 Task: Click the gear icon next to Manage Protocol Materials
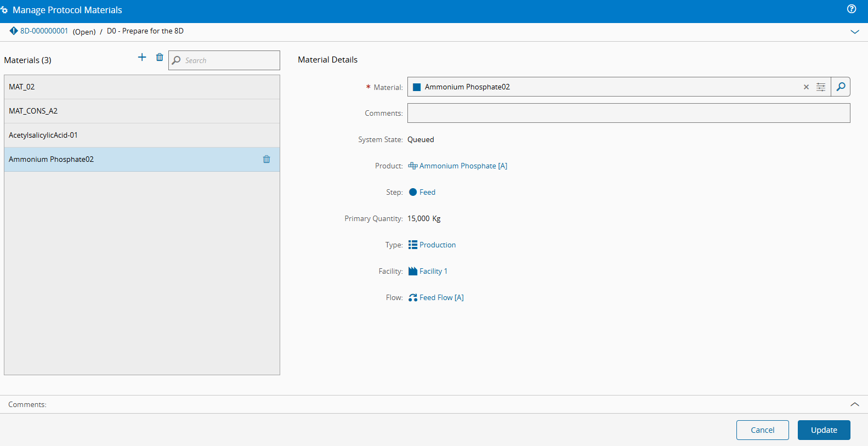pyautogui.click(x=4, y=10)
